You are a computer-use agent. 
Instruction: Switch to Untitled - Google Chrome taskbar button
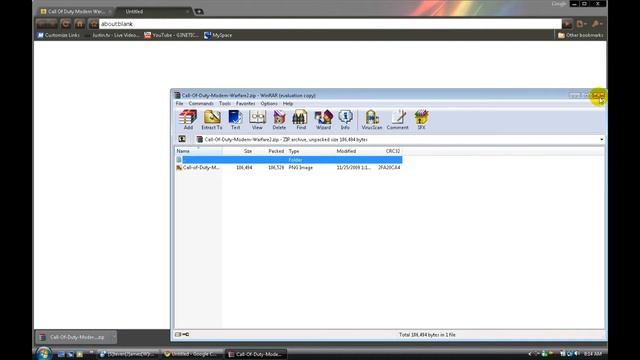click(x=191, y=354)
